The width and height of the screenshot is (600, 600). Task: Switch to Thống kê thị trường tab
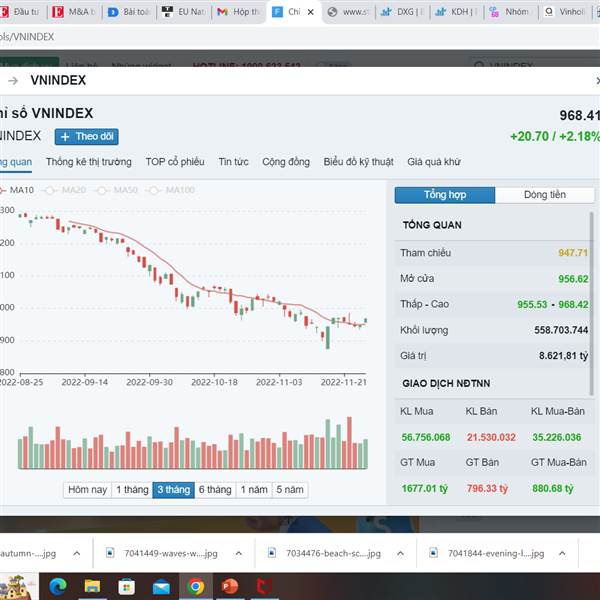pyautogui.click(x=89, y=162)
